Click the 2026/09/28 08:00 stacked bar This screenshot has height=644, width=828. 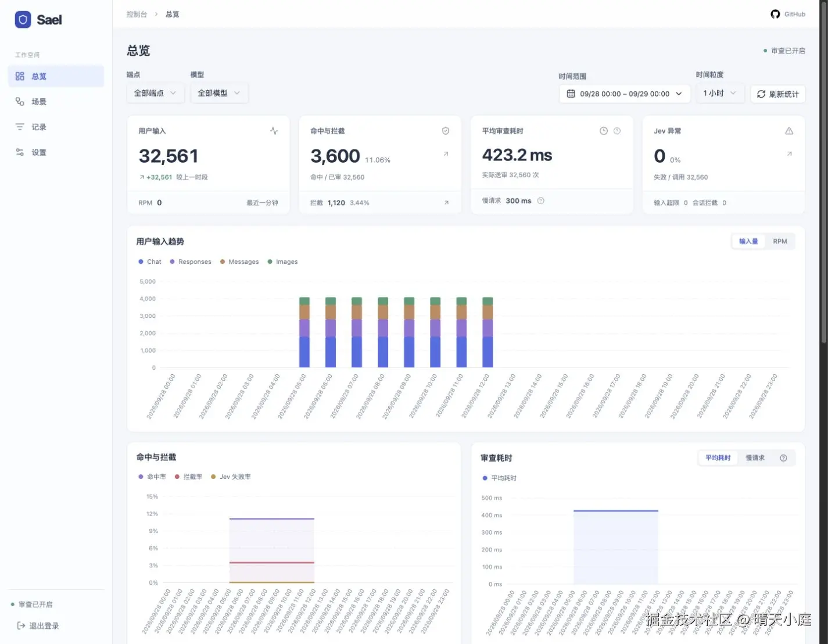click(383, 332)
